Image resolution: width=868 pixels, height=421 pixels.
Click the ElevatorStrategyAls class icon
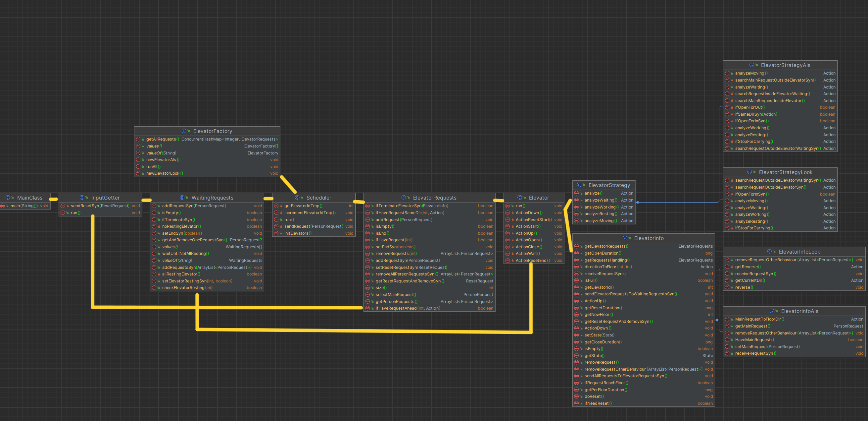pos(751,65)
